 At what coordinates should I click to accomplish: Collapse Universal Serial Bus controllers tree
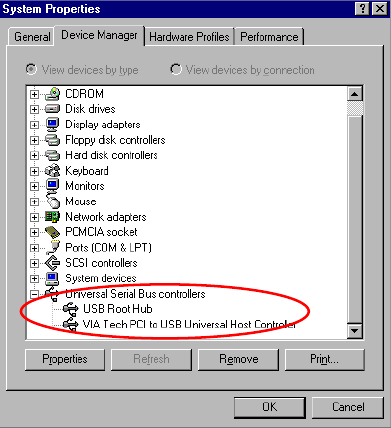34,294
